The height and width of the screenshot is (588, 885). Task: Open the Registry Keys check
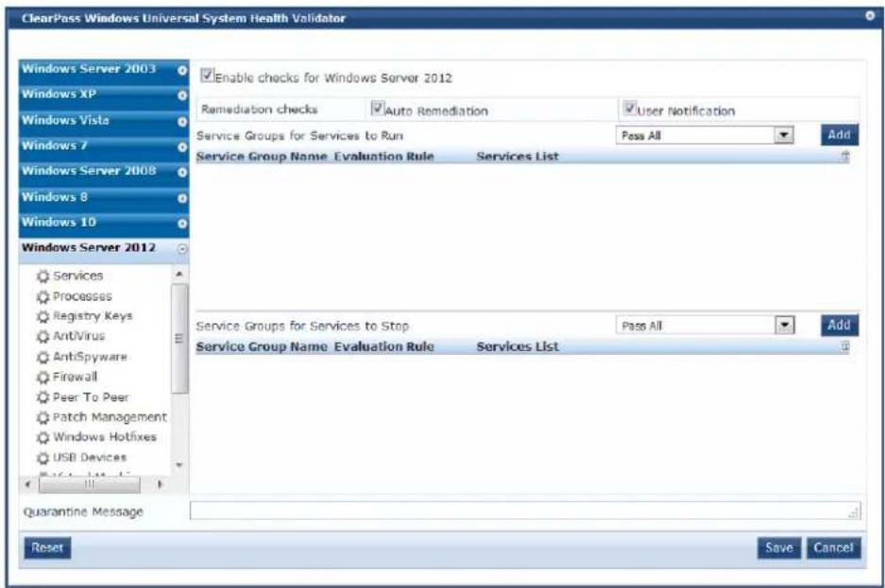[x=93, y=315]
